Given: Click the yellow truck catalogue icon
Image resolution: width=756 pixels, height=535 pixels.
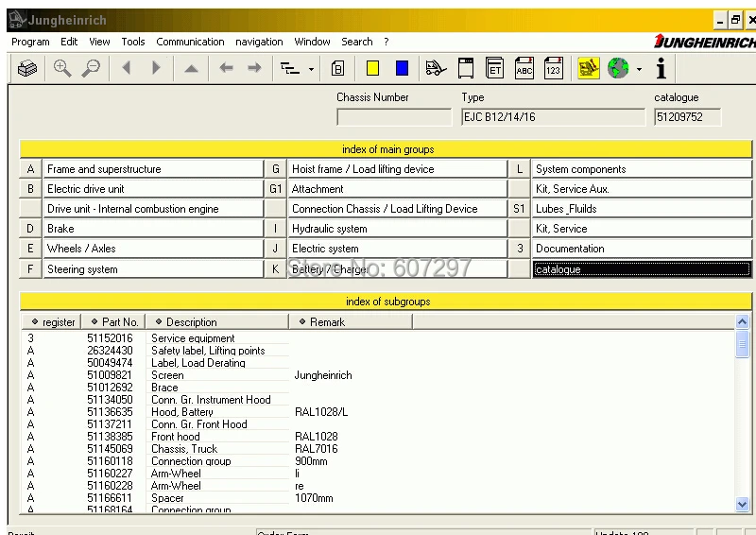Looking at the screenshot, I should 589,68.
